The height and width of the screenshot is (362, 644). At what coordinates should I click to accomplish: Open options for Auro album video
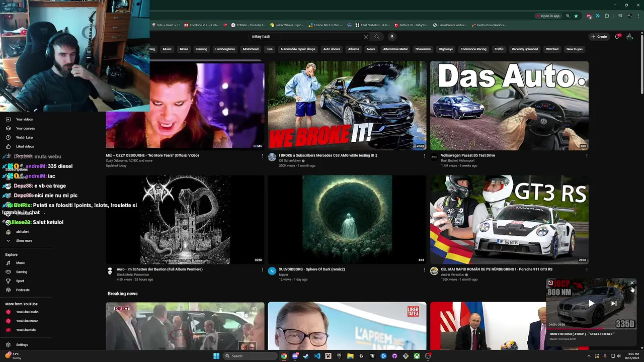tap(262, 269)
